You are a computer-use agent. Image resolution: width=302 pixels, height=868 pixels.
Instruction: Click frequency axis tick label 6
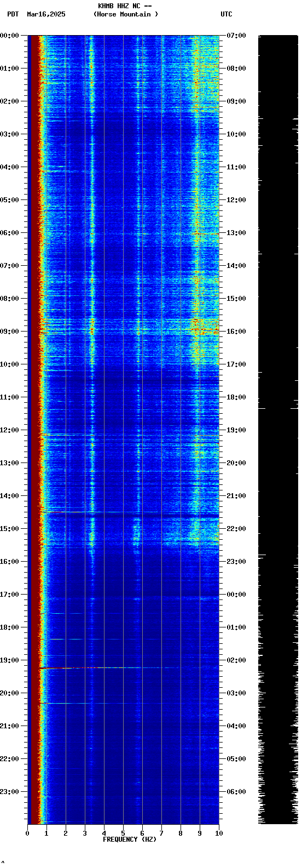pyautogui.click(x=142, y=833)
